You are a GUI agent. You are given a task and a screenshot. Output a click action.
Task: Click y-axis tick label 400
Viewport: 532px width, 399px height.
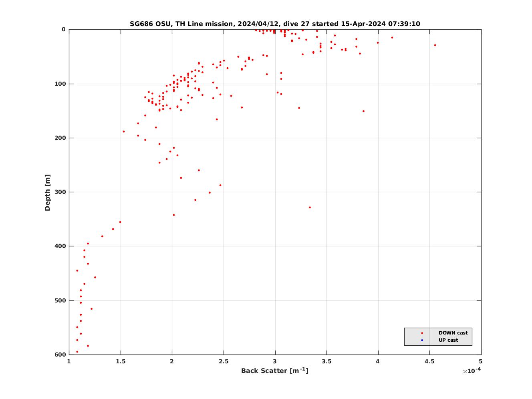[60, 246]
